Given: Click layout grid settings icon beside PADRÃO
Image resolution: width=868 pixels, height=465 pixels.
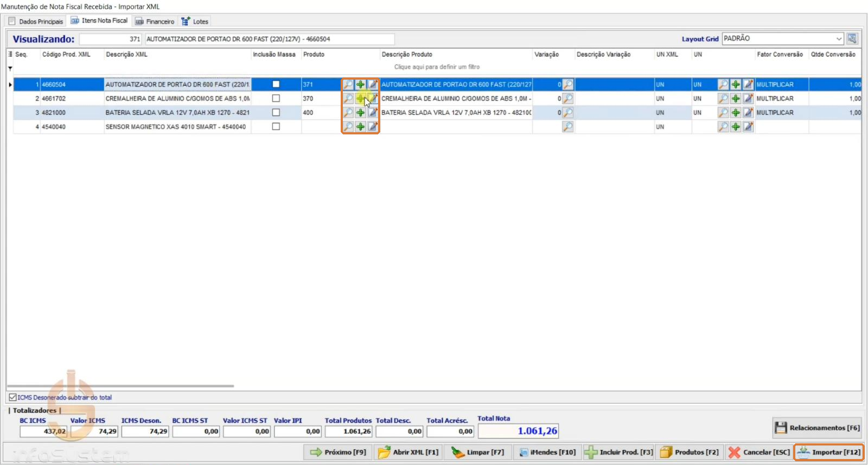Looking at the screenshot, I should click(852, 38).
